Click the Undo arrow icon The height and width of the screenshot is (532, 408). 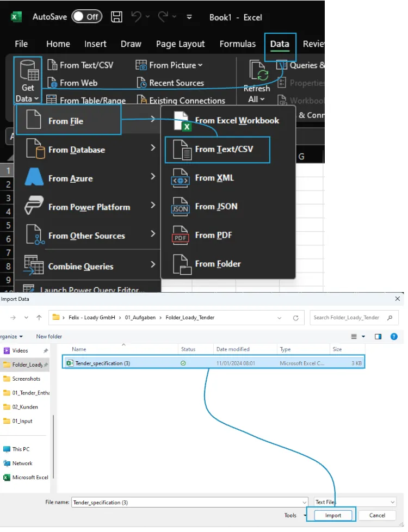click(137, 16)
